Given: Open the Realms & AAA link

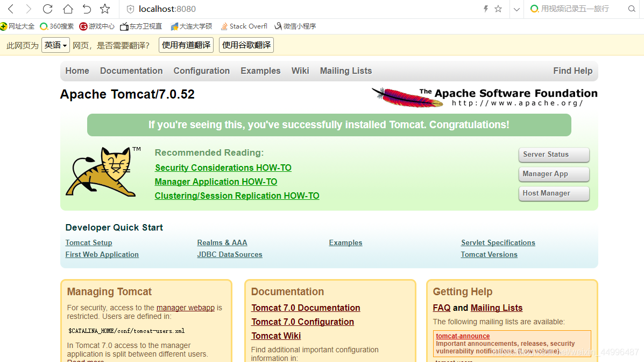Looking at the screenshot, I should click(x=222, y=243).
